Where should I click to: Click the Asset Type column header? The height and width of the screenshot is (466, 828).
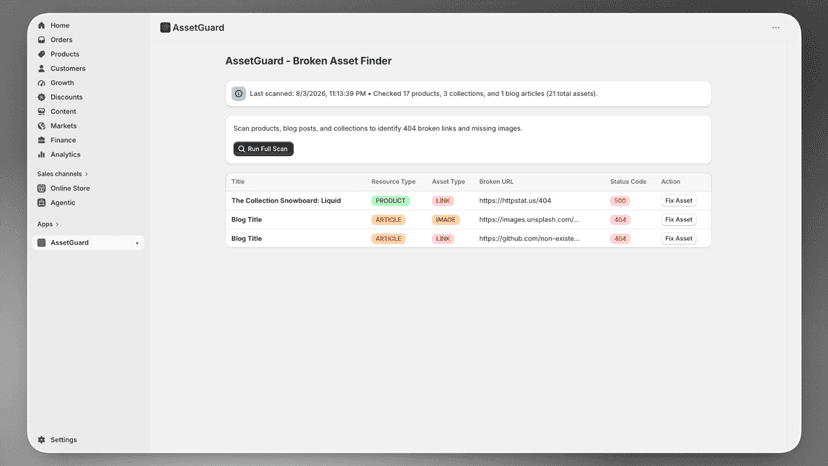click(448, 182)
